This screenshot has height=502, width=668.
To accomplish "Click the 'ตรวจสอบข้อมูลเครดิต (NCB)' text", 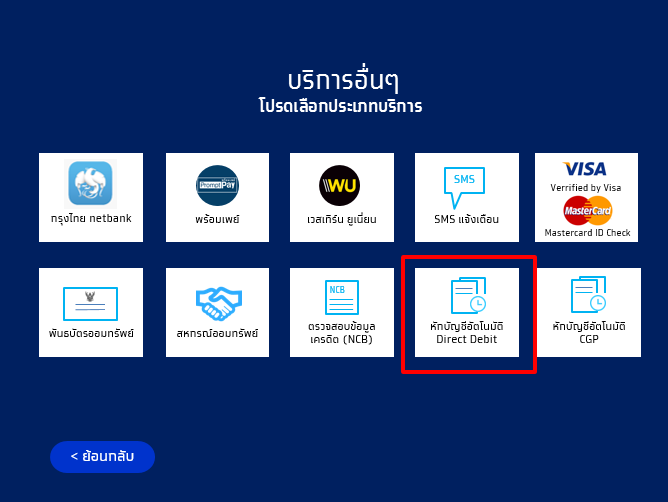I will point(340,333).
